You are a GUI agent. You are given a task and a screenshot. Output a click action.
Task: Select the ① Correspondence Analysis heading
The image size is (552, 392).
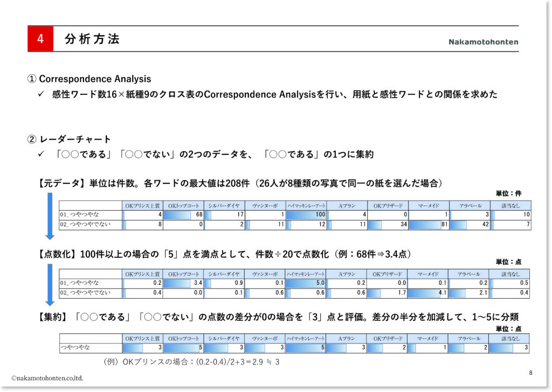pyautogui.click(x=89, y=79)
